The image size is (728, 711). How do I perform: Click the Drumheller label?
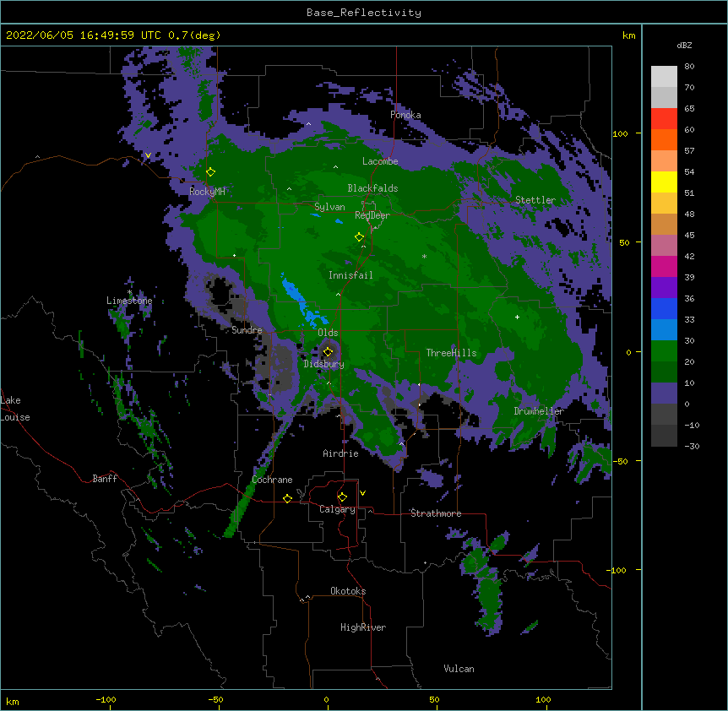[539, 411]
